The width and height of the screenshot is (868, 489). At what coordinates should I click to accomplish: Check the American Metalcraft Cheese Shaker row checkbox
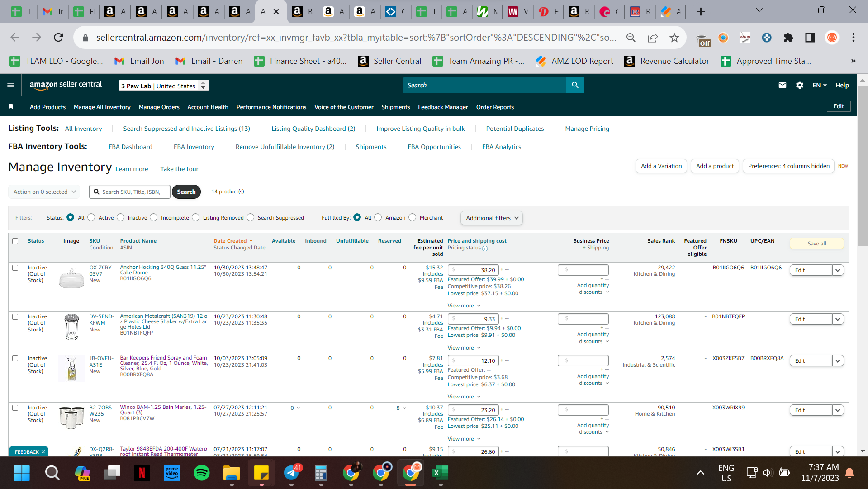pos(15,316)
